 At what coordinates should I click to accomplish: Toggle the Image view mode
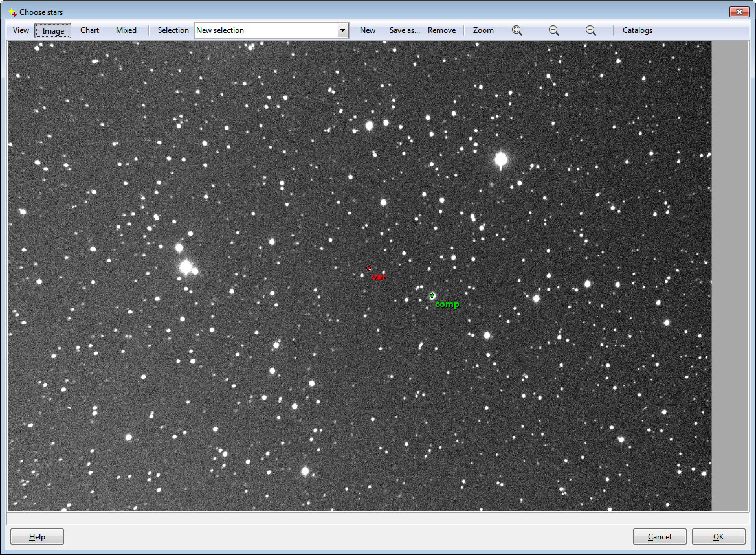click(53, 30)
